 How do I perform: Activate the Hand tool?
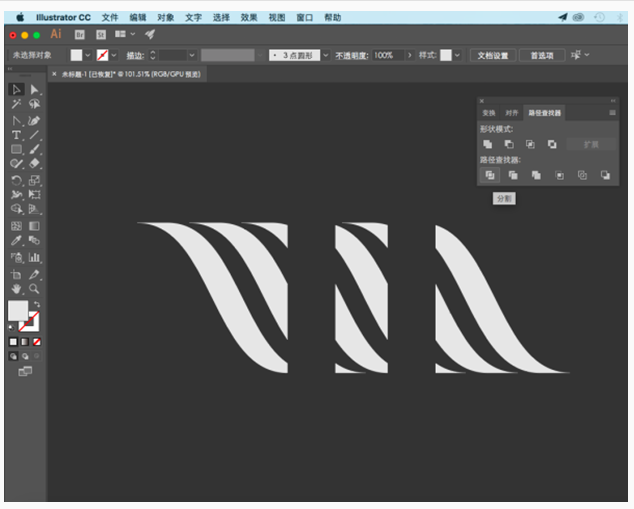(17, 288)
